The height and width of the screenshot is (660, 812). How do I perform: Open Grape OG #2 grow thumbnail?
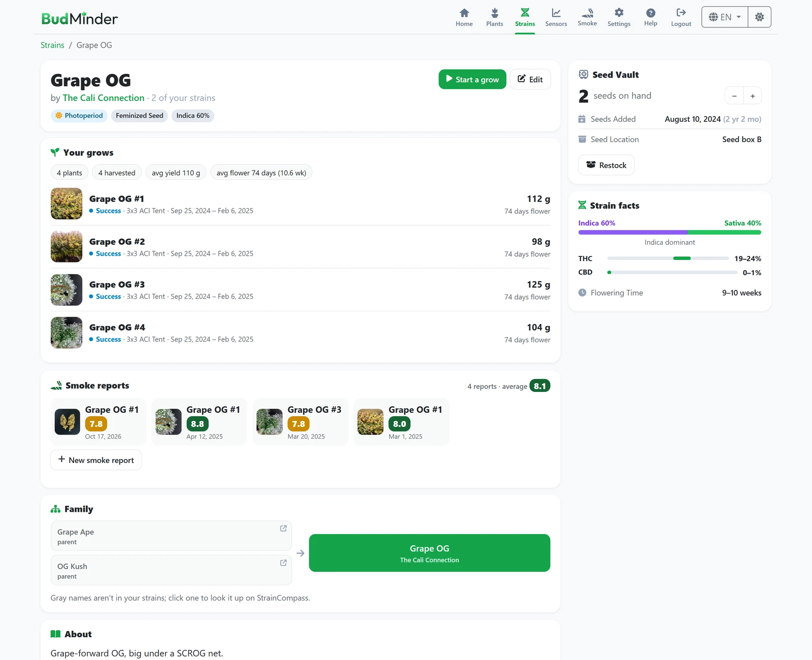click(66, 247)
